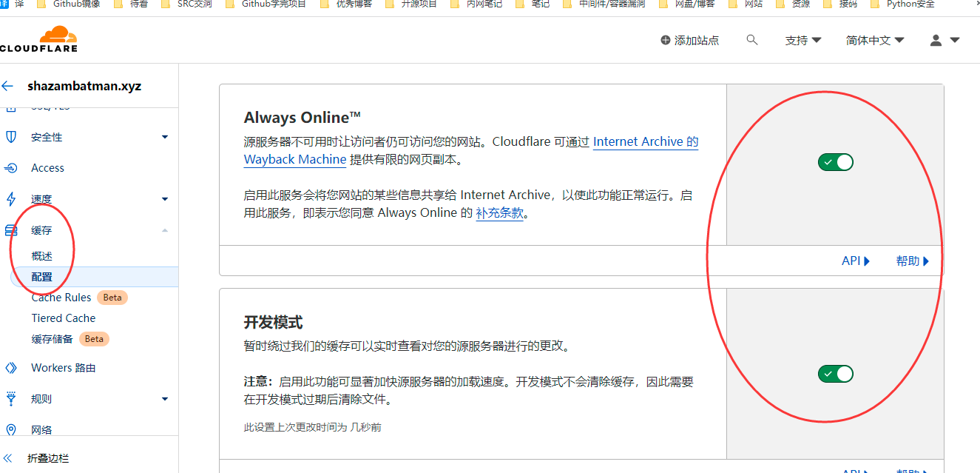The height and width of the screenshot is (473, 980).
Task: Click the 缓存 storage icon
Action: [x=11, y=230]
